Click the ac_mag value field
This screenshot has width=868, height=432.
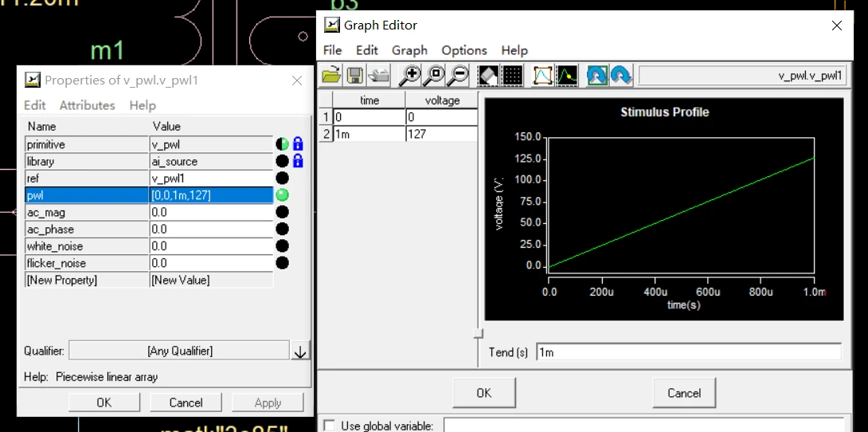(x=211, y=212)
